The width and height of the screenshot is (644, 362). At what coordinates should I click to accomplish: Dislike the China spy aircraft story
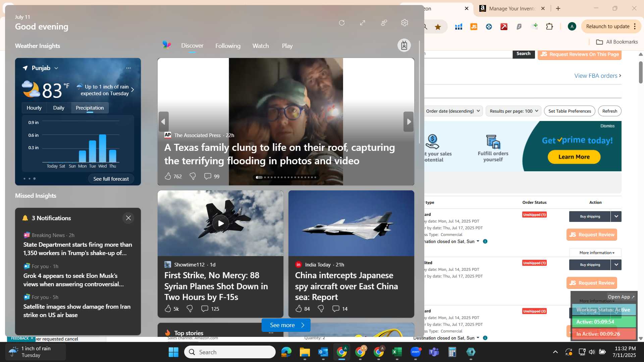pyautogui.click(x=321, y=309)
